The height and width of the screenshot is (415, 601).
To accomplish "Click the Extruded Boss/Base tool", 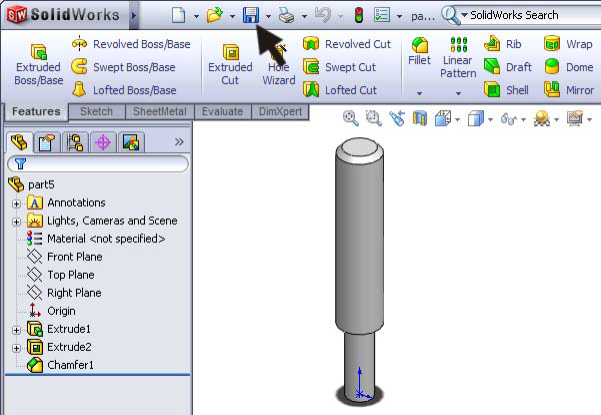I will click(38, 64).
